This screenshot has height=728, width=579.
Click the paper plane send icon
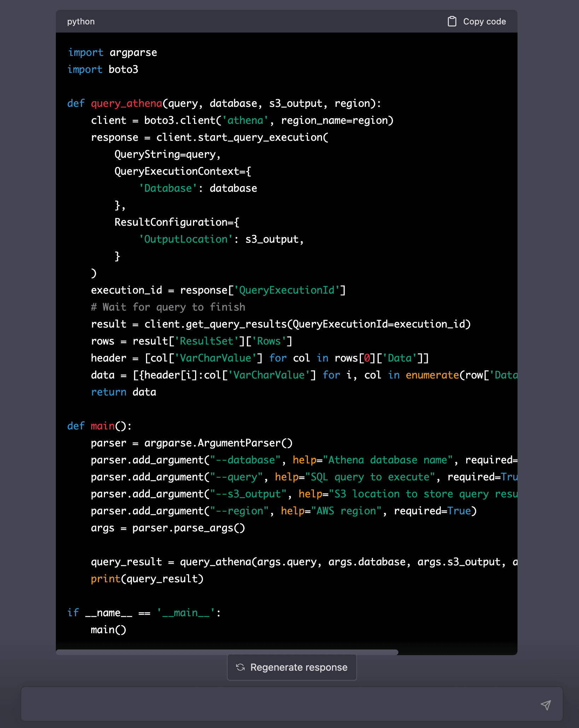tap(545, 705)
